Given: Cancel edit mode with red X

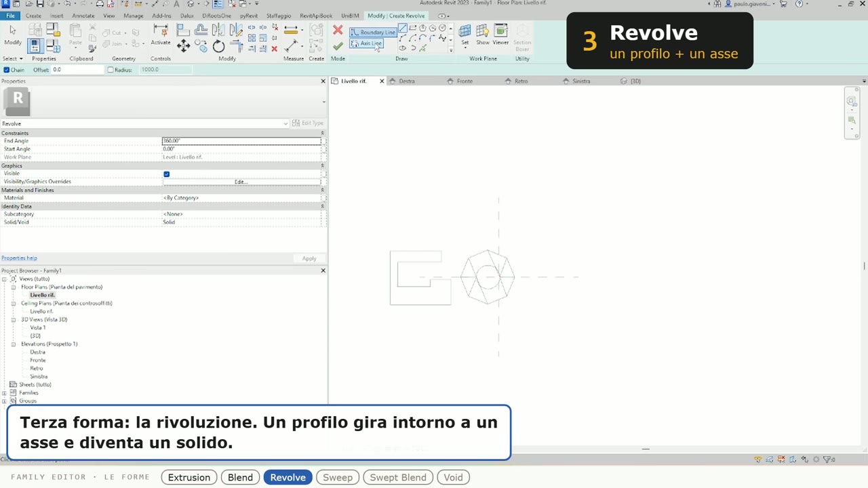Looking at the screenshot, I should [338, 30].
